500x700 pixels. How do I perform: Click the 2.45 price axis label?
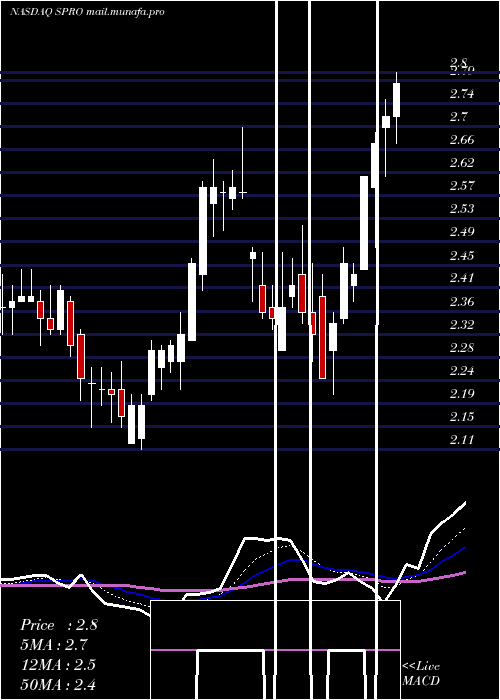462,256
